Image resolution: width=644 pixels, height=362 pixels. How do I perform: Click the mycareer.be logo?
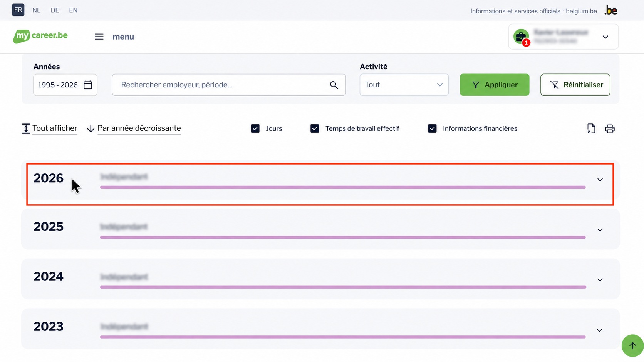pyautogui.click(x=40, y=36)
